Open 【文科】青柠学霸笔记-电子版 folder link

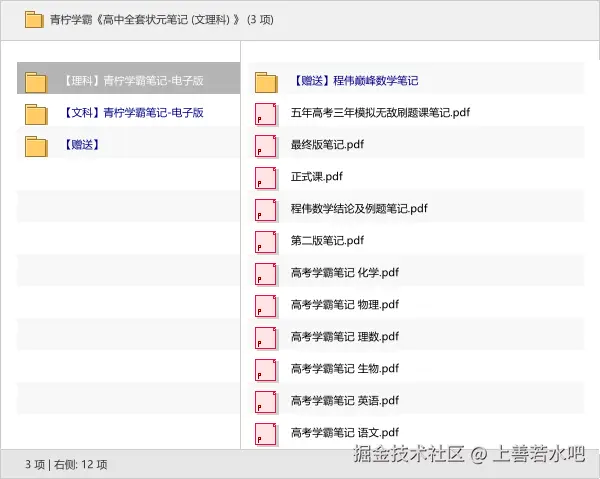coord(132,113)
